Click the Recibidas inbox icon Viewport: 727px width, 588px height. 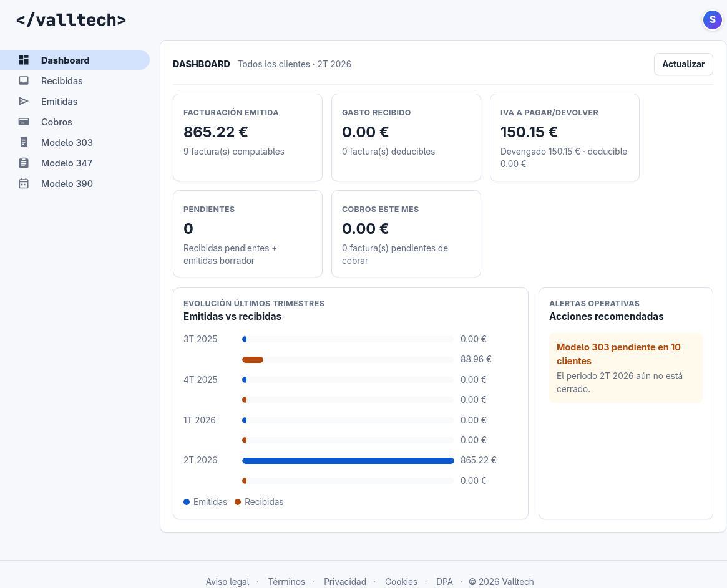24,80
